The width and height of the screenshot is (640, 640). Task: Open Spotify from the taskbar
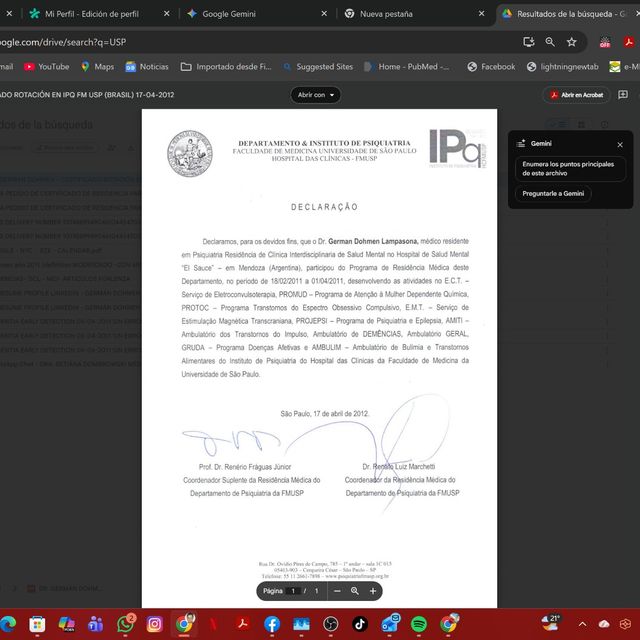click(419, 624)
